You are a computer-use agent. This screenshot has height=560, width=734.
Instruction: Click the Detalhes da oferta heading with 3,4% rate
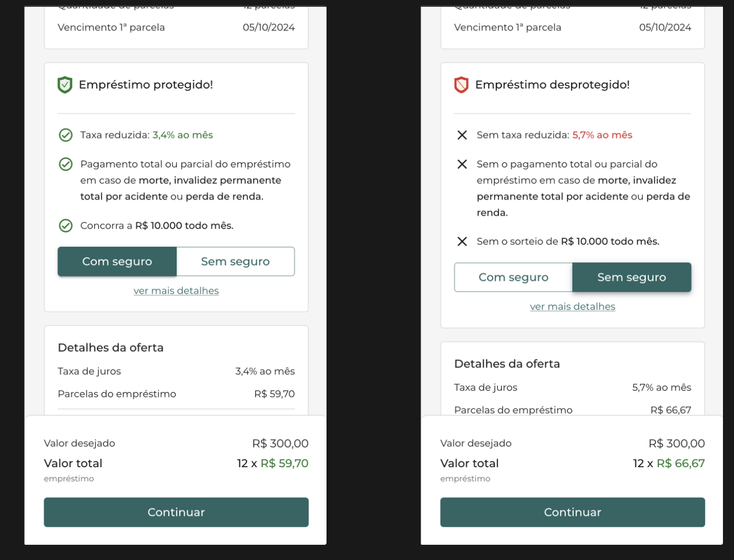(110, 348)
